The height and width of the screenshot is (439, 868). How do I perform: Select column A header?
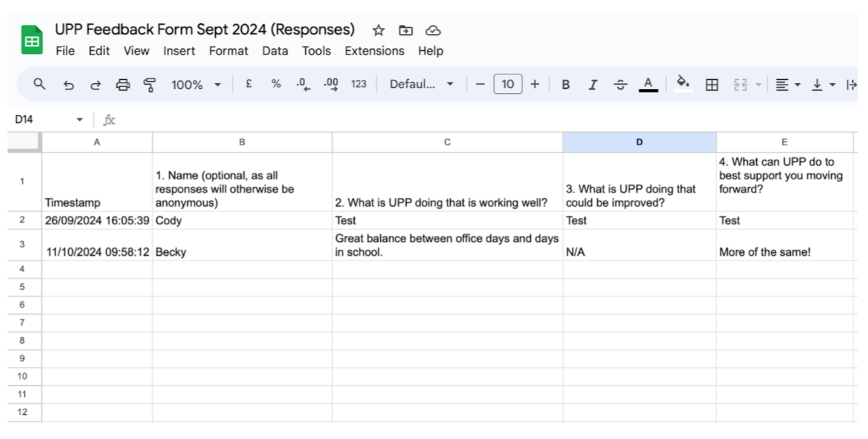pyautogui.click(x=97, y=142)
